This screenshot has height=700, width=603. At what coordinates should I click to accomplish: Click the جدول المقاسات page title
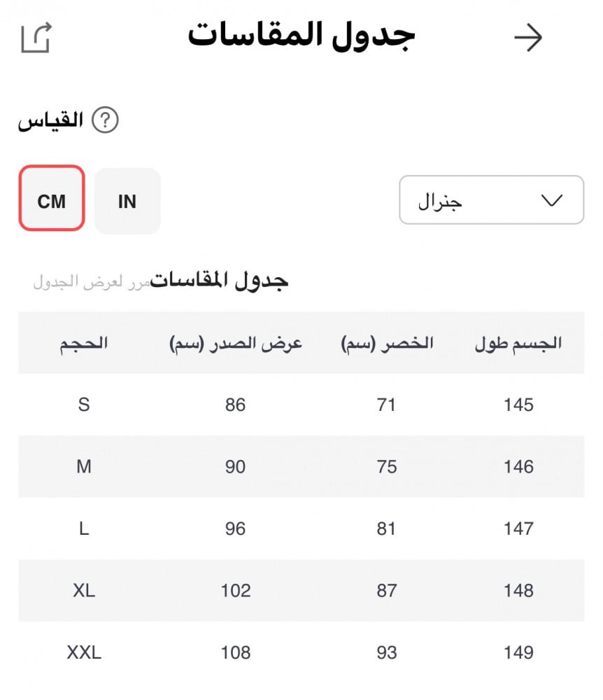[301, 36]
